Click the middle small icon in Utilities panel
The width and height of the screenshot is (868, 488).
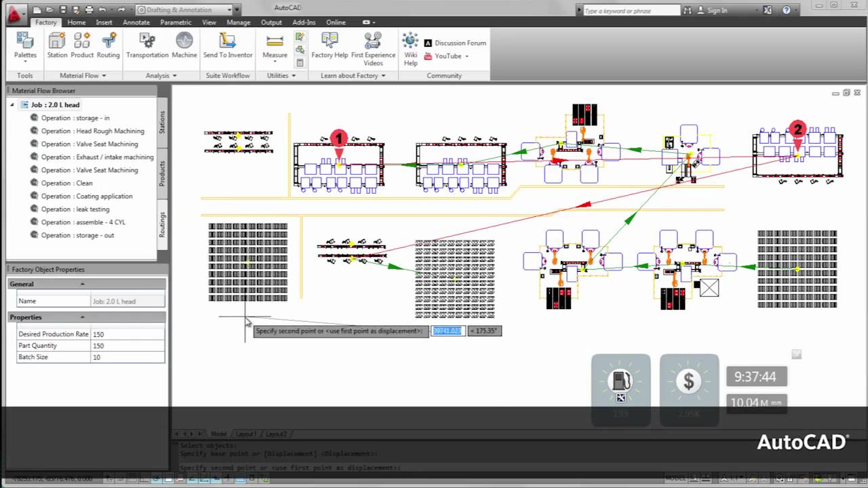[300, 50]
